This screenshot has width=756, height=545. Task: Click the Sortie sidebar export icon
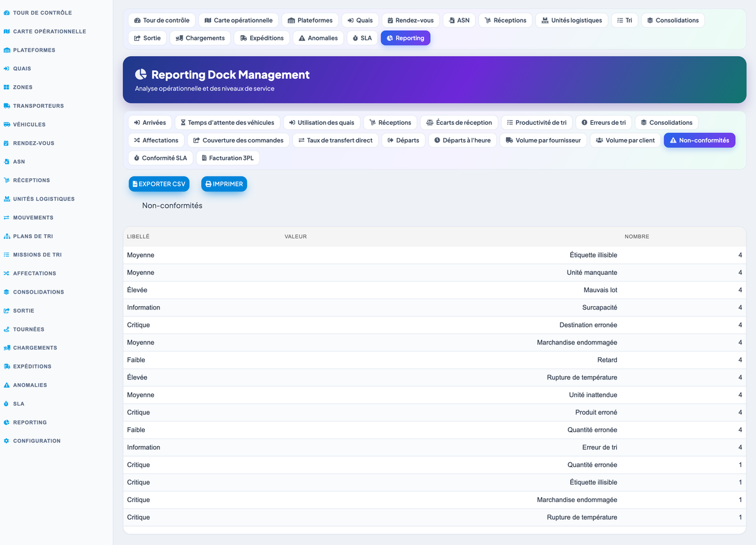pos(6,311)
